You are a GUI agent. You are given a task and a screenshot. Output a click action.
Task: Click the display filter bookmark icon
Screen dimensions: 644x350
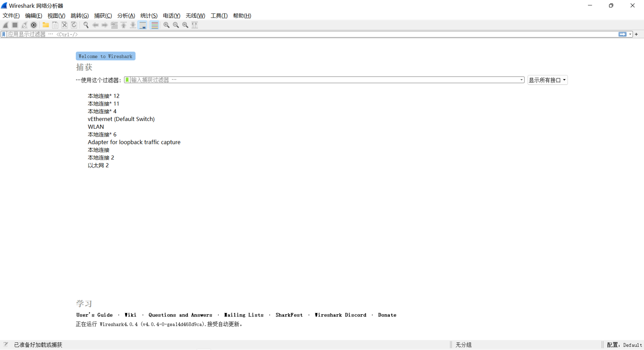coord(4,34)
